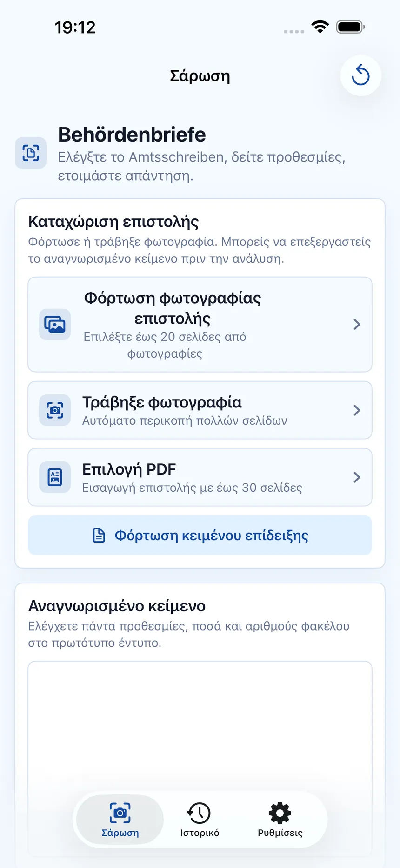Click the clock history icon
The image size is (400, 868).
199,813
